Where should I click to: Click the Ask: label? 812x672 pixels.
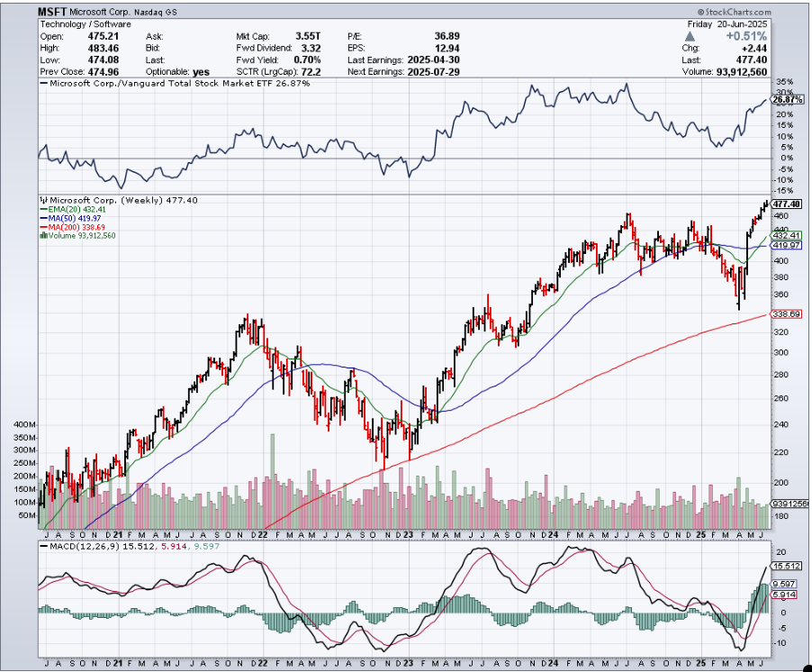154,36
